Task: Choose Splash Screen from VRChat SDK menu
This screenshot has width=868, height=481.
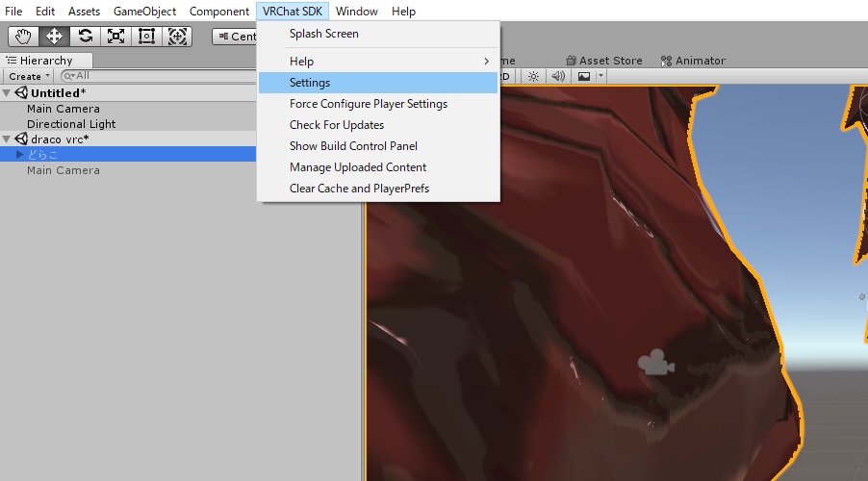Action: [x=378, y=34]
